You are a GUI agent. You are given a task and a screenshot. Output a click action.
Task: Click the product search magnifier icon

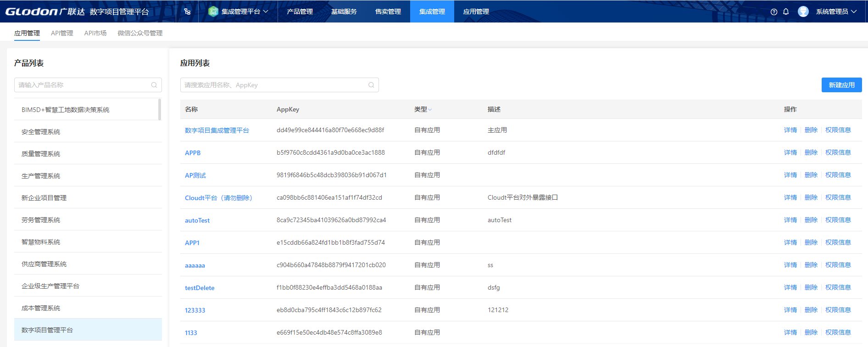[x=154, y=85]
